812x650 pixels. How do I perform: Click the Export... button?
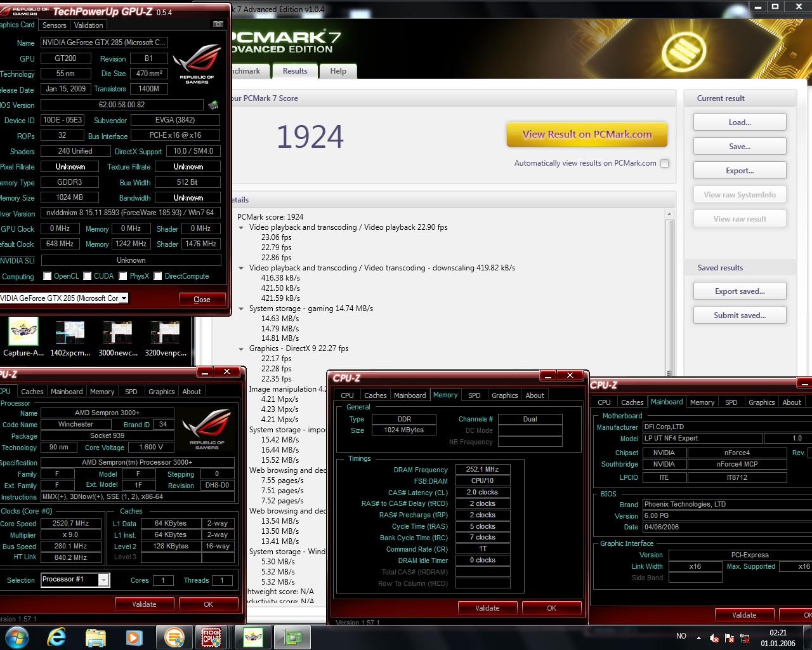740,171
